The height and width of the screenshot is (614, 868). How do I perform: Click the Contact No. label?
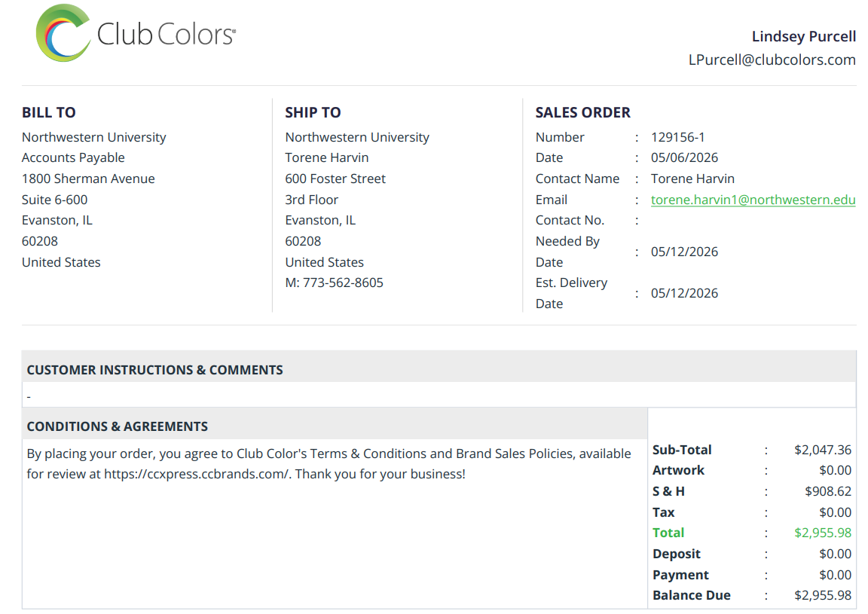[x=570, y=220]
